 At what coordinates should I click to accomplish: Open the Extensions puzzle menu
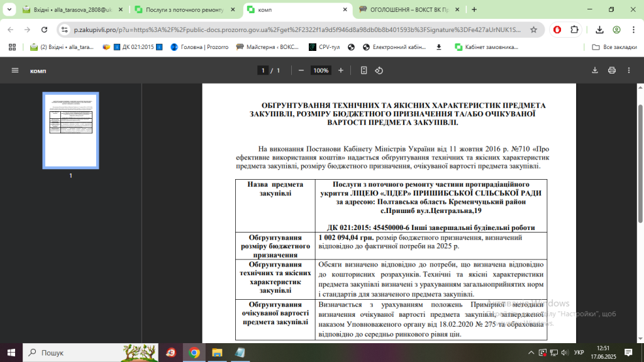click(x=574, y=30)
